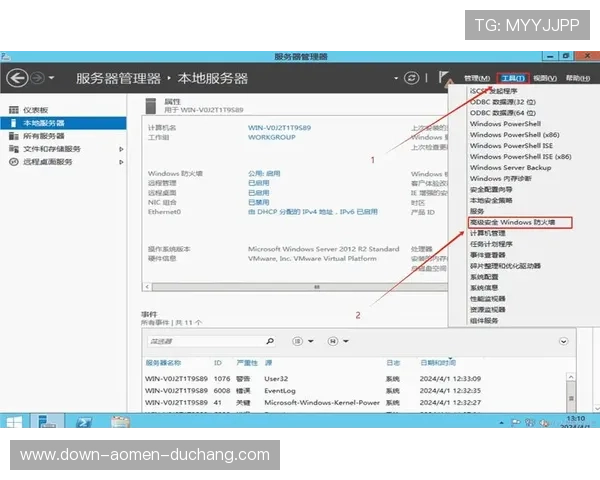
Task: Sort events by 日期和时间 column
Action: click(x=438, y=362)
